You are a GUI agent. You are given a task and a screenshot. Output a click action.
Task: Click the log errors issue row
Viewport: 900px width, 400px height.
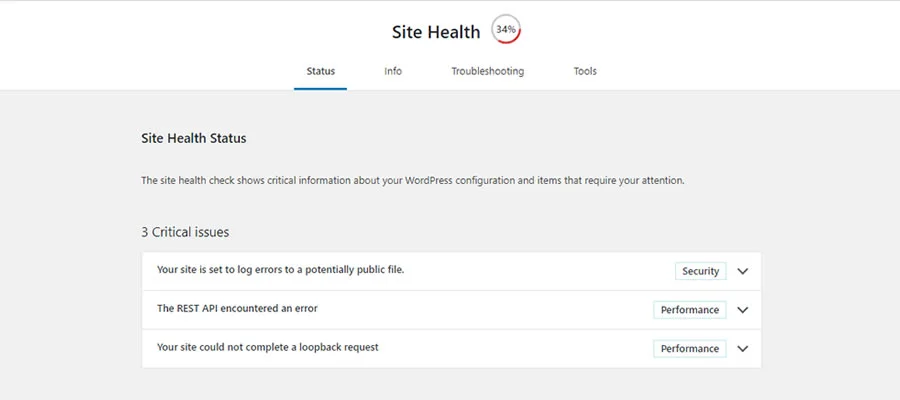(451, 271)
